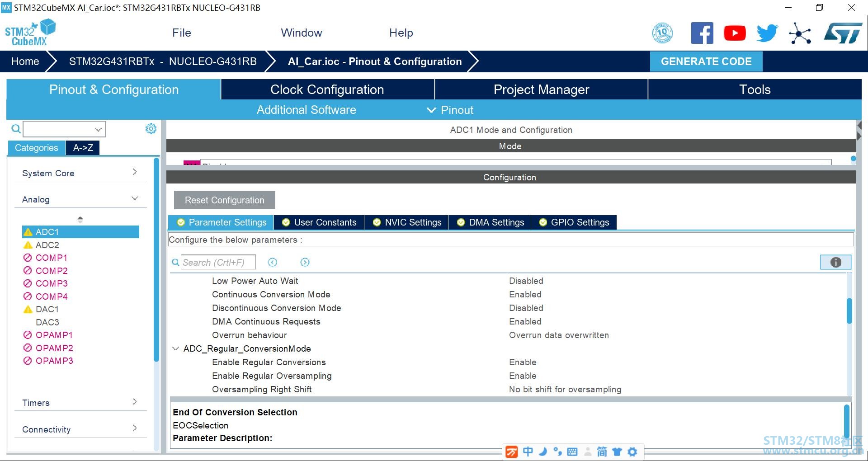Image resolution: width=868 pixels, height=461 pixels.
Task: Open the Pinout dropdown menu
Action: click(x=450, y=110)
